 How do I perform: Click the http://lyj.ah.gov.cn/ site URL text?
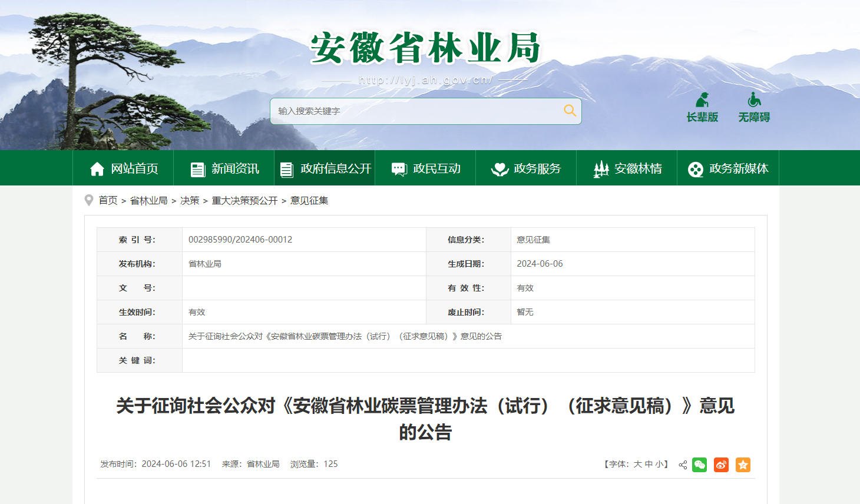(x=425, y=80)
